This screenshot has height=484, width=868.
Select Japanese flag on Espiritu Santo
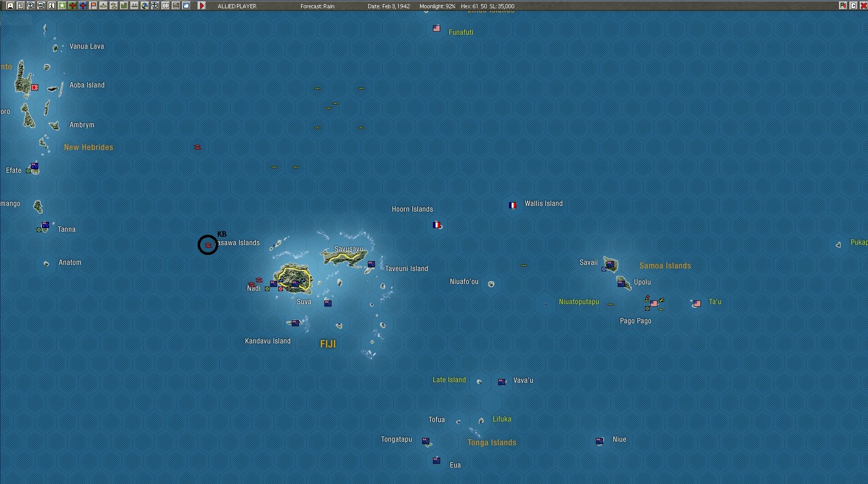click(35, 87)
